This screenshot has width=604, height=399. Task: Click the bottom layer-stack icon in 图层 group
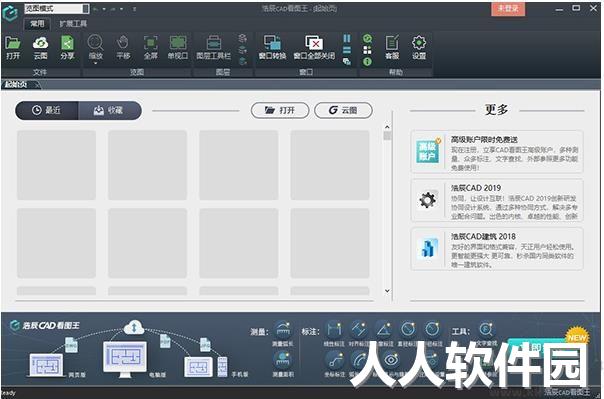point(242,61)
